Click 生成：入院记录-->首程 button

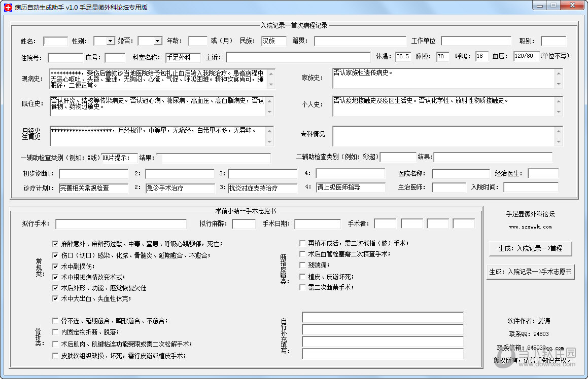530,248
